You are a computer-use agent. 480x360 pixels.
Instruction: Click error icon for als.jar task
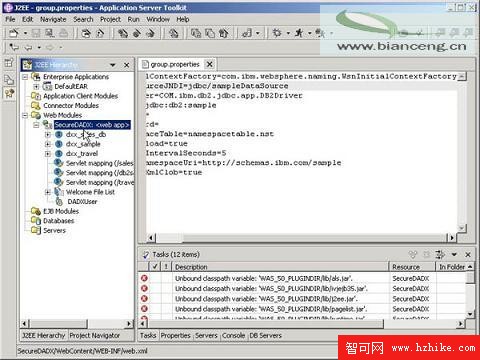coord(144,278)
